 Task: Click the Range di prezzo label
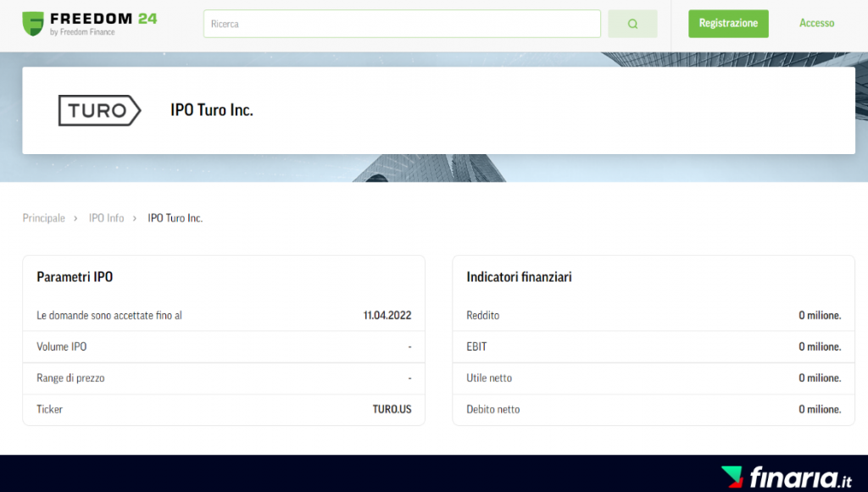coord(70,379)
